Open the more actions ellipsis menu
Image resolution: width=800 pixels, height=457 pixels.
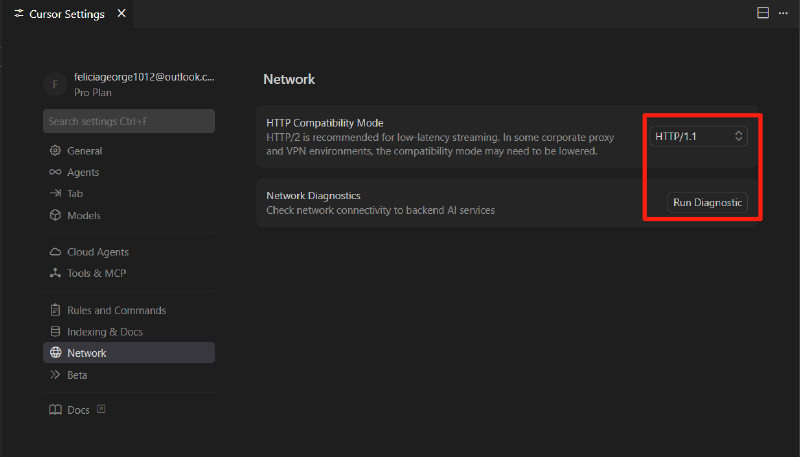(x=783, y=14)
